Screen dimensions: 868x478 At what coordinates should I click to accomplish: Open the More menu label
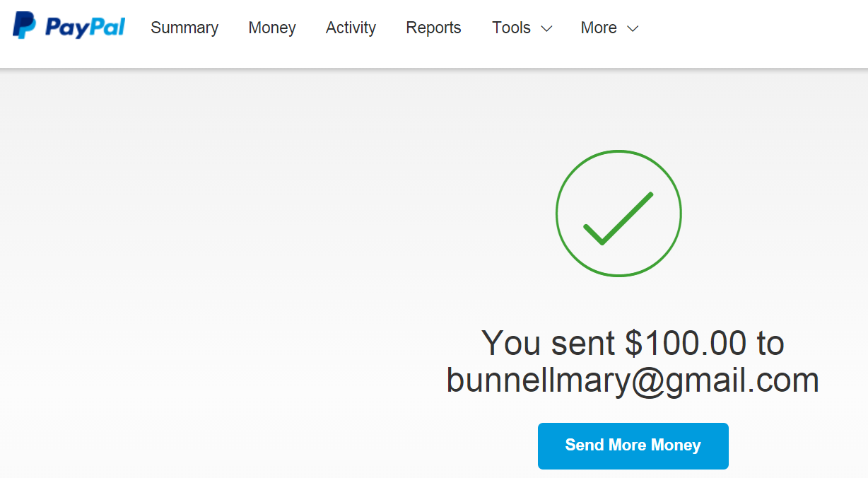click(x=599, y=28)
